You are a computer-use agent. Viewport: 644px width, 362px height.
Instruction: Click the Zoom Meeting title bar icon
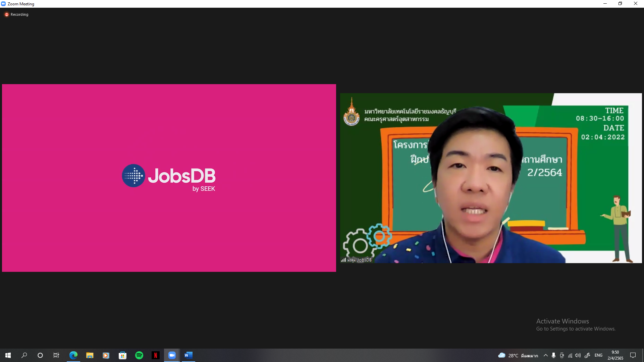point(3,4)
